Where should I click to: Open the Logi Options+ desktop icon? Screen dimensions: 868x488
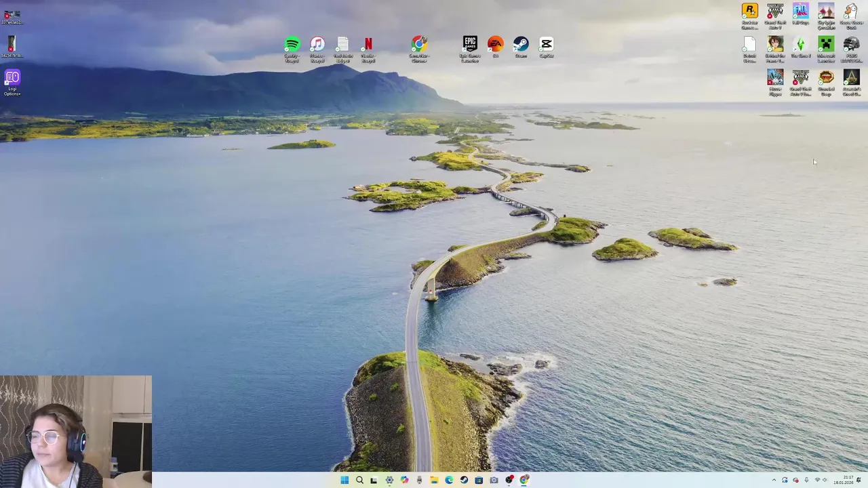12,83
